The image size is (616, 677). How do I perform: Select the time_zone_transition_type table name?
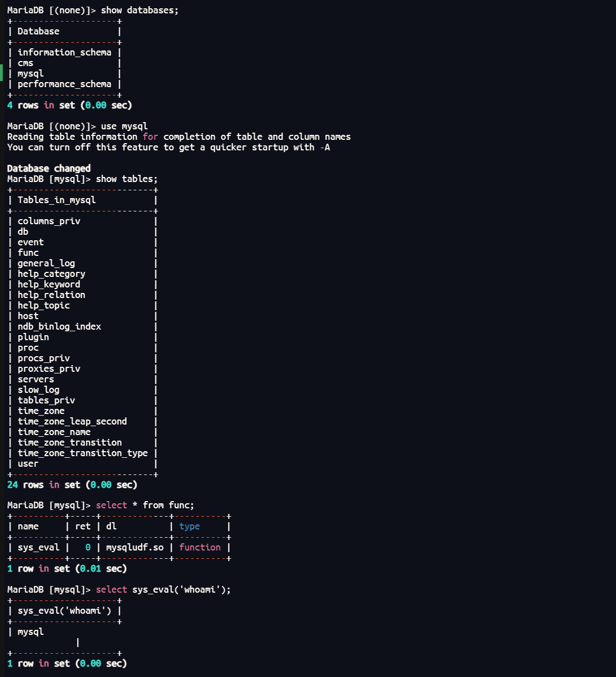tap(83, 453)
